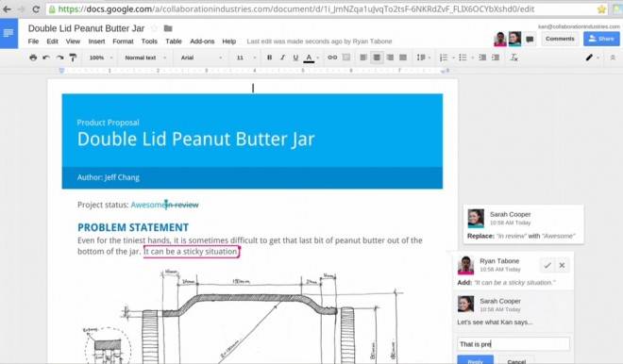Click the Print icon in toolbar
The height and width of the screenshot is (364, 623).
[x=33, y=58]
